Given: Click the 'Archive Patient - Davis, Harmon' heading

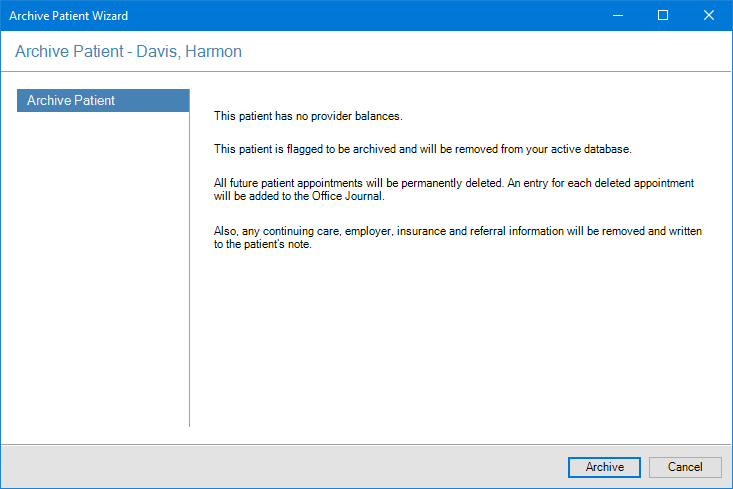Looking at the screenshot, I should (x=128, y=51).
